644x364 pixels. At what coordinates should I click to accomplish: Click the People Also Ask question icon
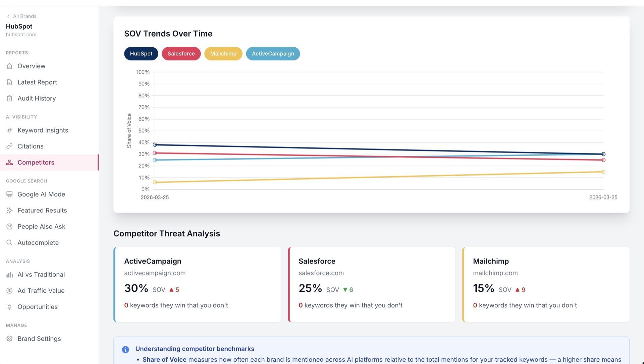pyautogui.click(x=9, y=227)
